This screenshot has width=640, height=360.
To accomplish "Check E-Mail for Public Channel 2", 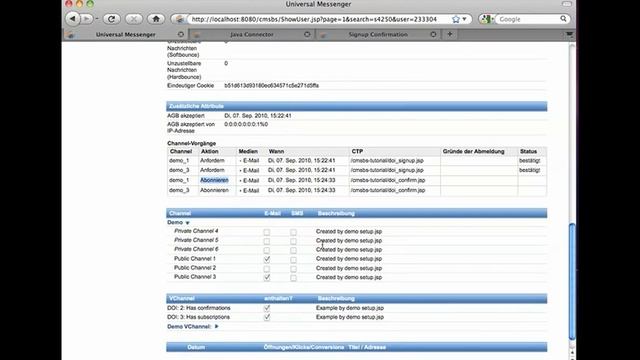I will click(x=267, y=269).
